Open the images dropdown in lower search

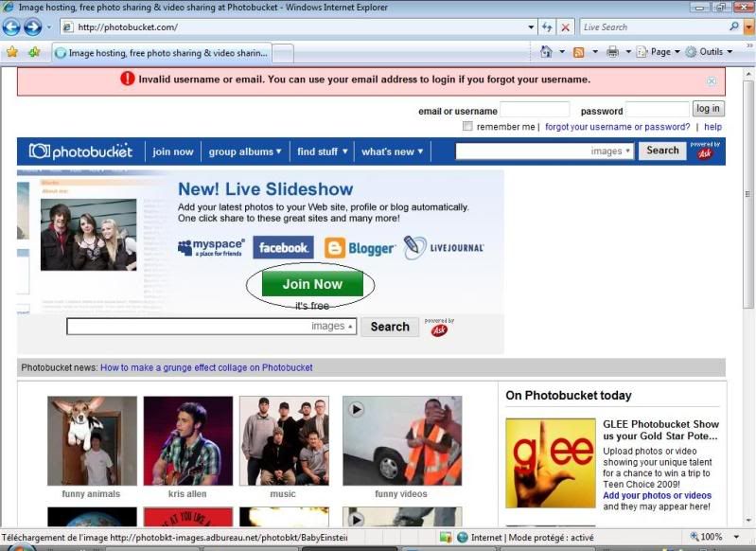332,327
